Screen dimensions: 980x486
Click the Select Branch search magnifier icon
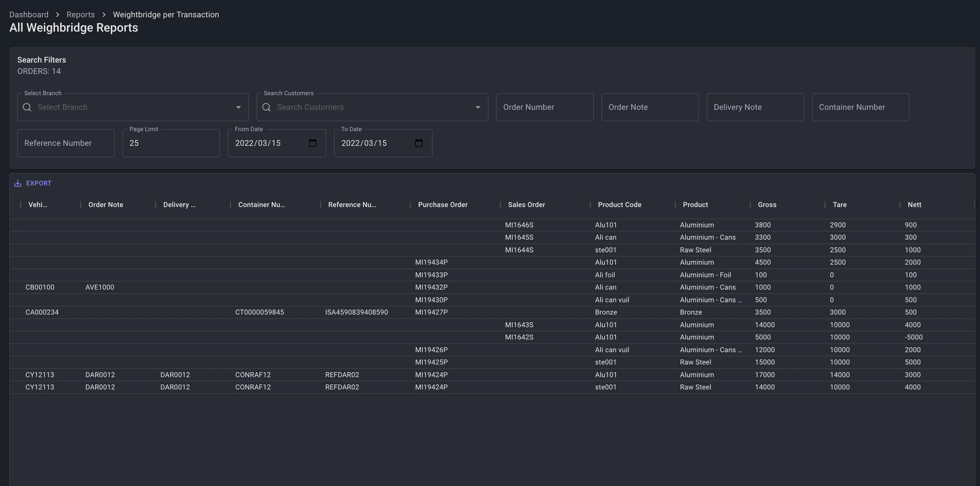tap(27, 107)
